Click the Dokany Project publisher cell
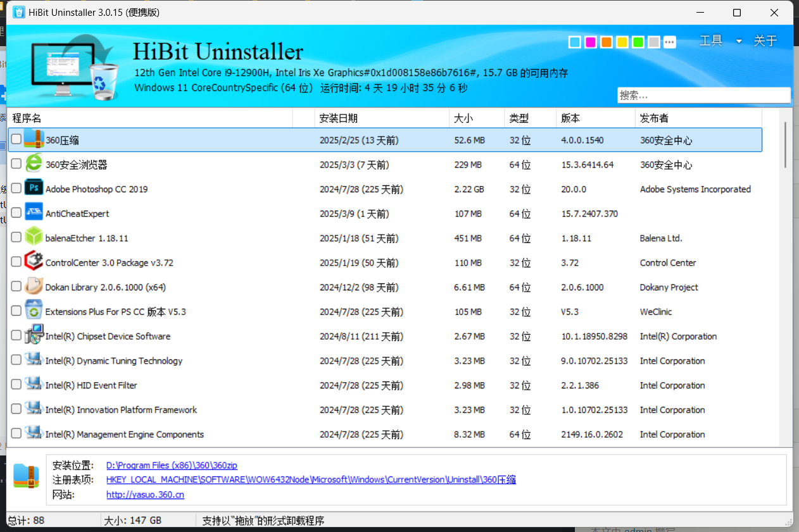This screenshot has height=532, width=799. click(669, 287)
